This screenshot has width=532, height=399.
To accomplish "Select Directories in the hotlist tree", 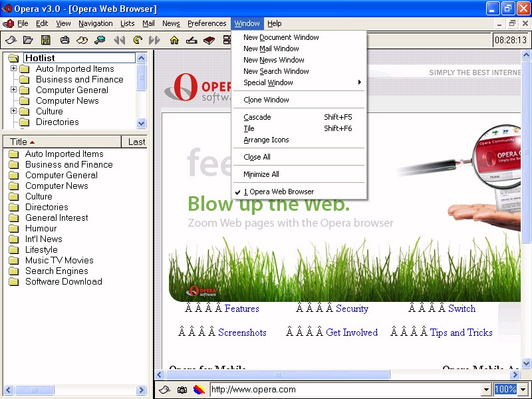I will coord(57,122).
